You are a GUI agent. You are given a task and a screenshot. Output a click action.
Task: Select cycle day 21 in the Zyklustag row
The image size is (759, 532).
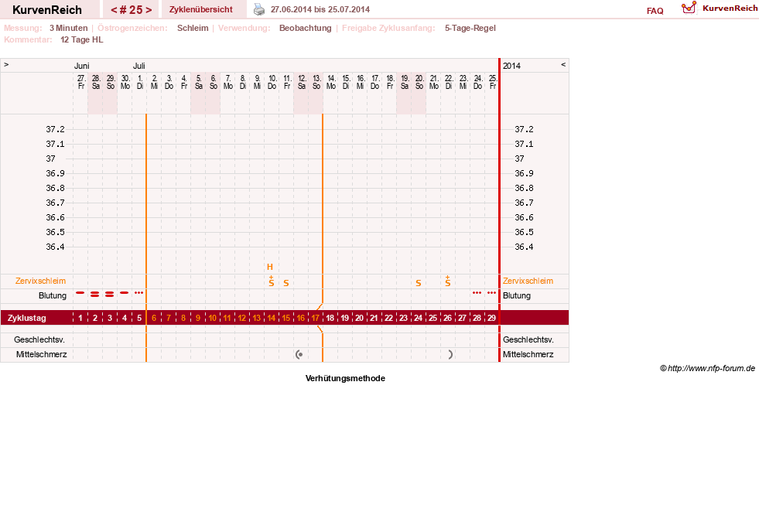[x=374, y=318]
